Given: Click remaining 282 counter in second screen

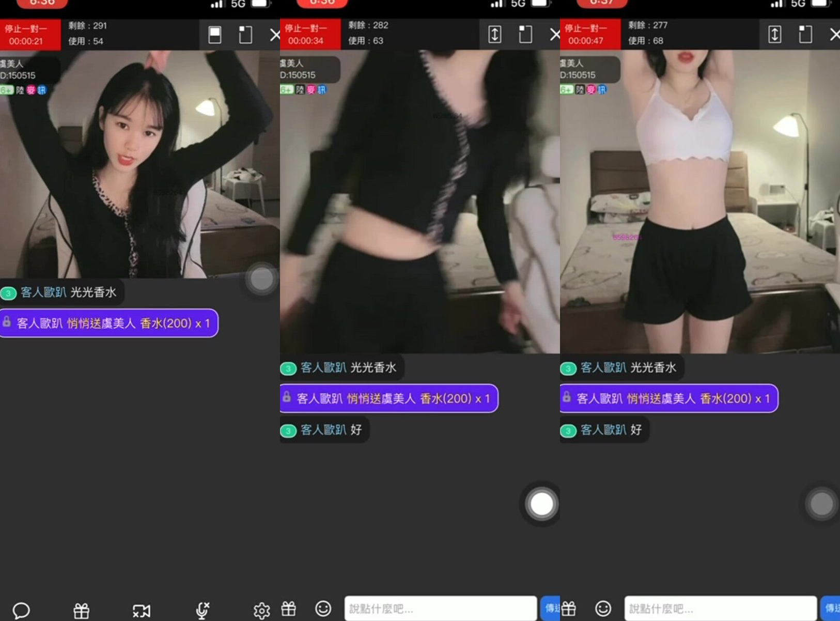Looking at the screenshot, I should [368, 25].
